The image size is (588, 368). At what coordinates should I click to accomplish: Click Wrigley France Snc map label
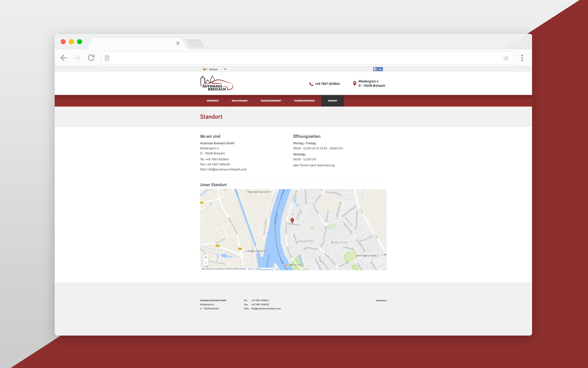tap(257, 251)
